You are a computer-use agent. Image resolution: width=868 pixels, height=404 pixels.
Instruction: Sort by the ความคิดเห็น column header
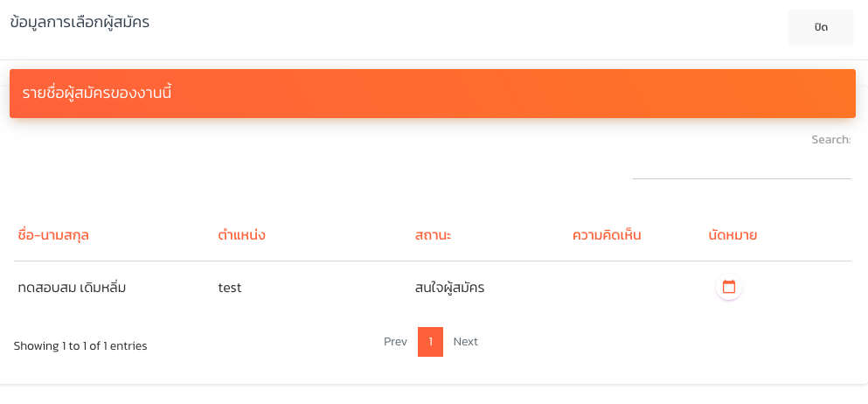point(607,235)
